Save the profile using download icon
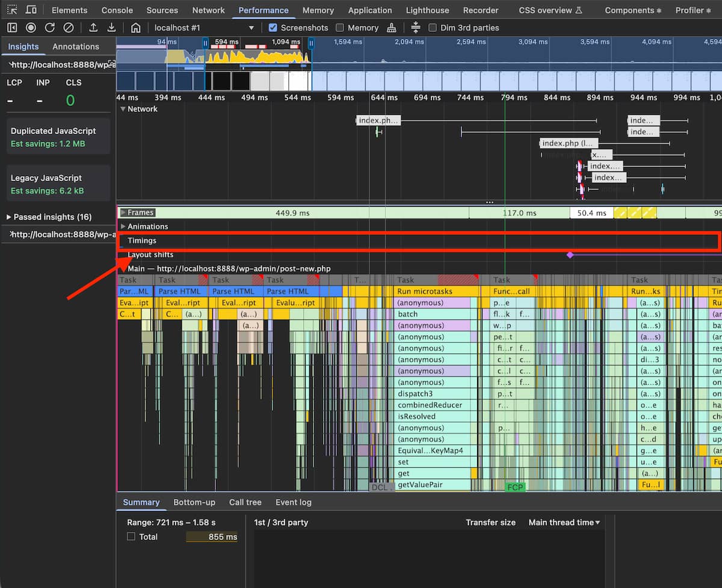This screenshot has height=588, width=722. click(x=111, y=27)
